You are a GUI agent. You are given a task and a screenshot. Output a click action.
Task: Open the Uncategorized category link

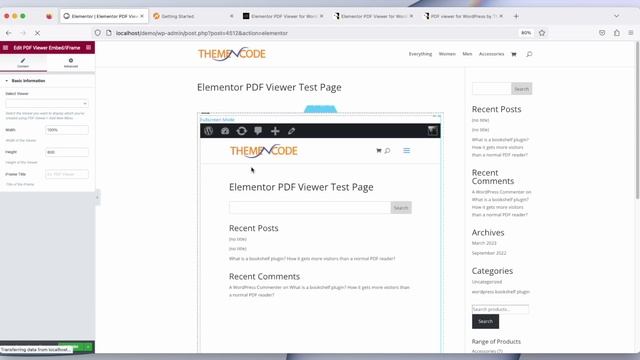487,282
